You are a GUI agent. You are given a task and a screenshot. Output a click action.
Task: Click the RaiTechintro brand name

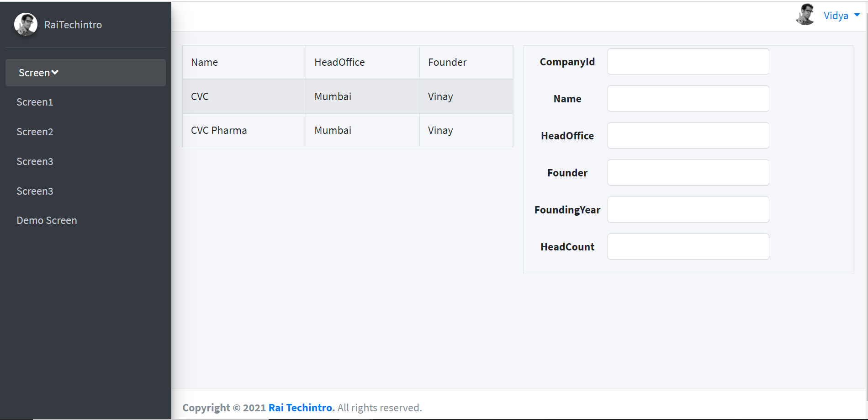73,24
